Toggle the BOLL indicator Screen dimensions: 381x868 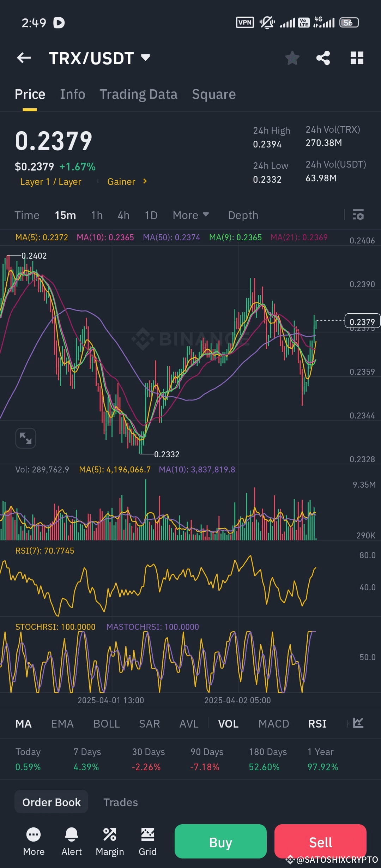point(107,724)
